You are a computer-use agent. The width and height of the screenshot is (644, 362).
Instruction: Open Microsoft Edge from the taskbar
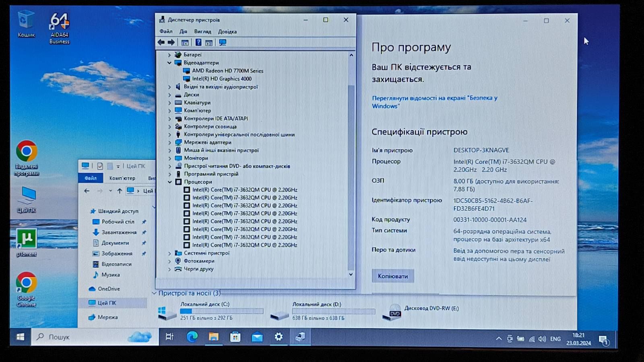[192, 337]
